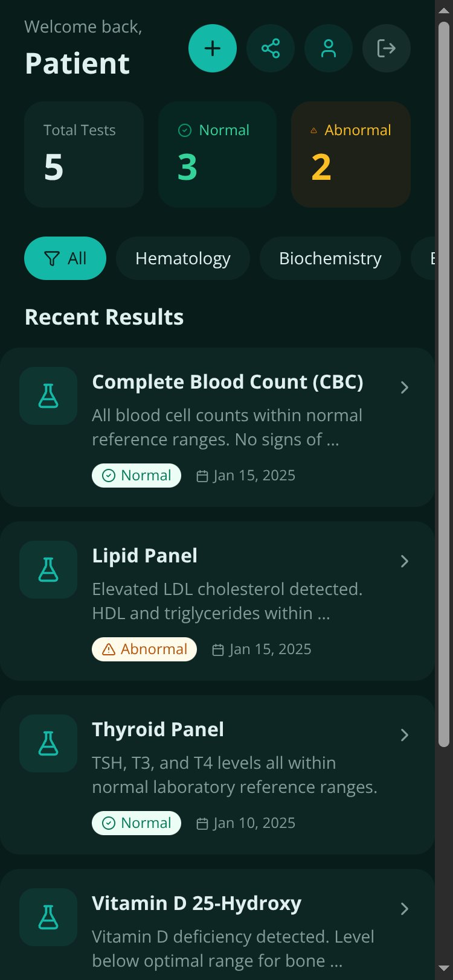
Task: Expand the Thyroid Panel chevron
Action: tap(405, 735)
